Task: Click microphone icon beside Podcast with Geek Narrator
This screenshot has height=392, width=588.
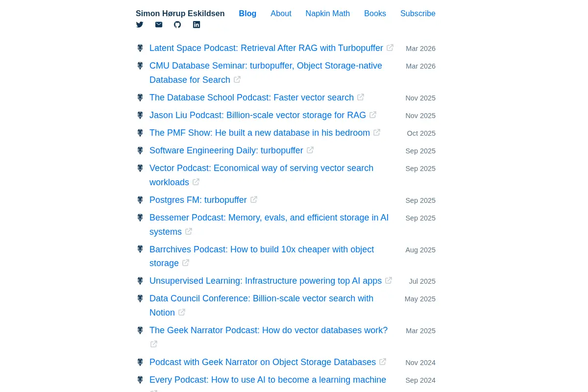Action: (140, 362)
